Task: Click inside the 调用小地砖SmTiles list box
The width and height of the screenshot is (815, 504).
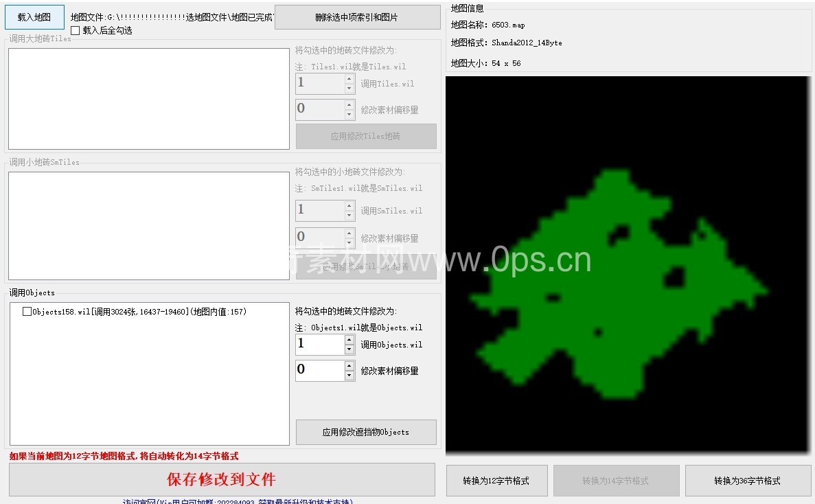Action: [148, 225]
